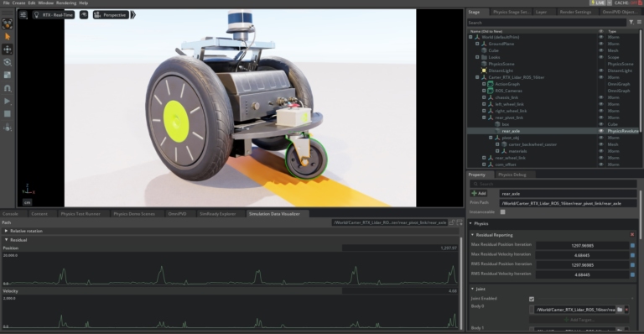
Task: Click the Add button in Property panel
Action: pos(479,194)
